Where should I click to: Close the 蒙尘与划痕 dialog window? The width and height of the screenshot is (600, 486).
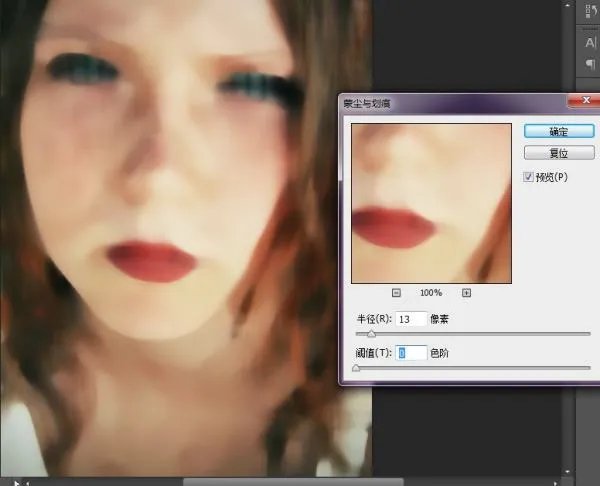click(x=579, y=101)
